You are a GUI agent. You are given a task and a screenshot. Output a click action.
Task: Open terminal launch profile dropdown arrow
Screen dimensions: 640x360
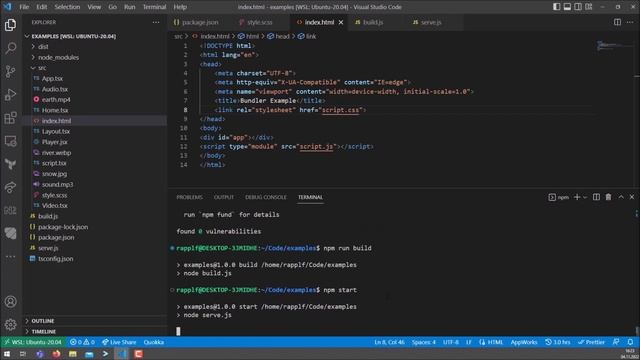(585, 197)
